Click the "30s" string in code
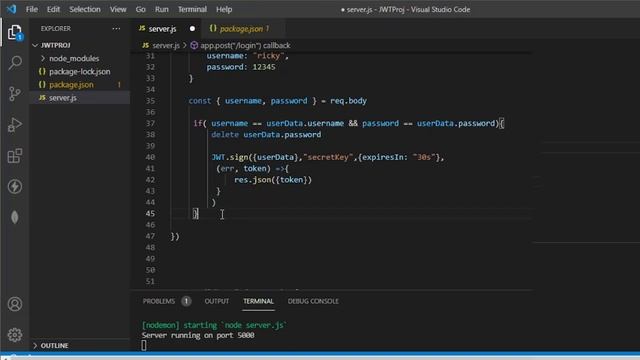 424,157
